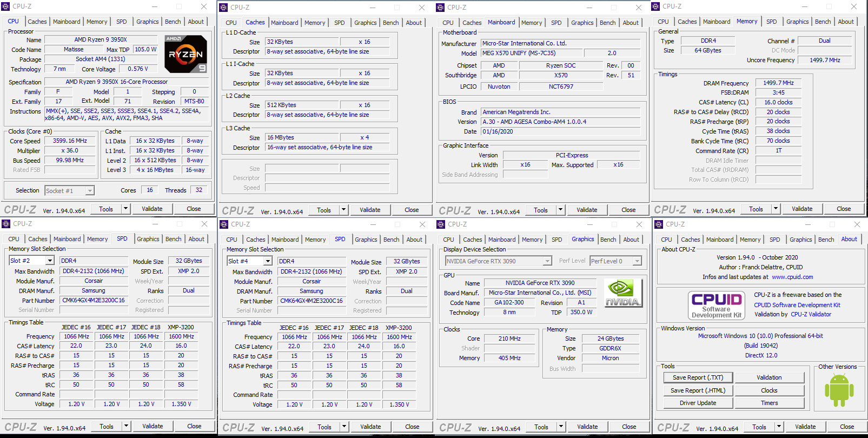Click the Core Speed 3599.16 MHz value
Image resolution: width=868 pixels, height=438 pixels.
pyautogui.click(x=70, y=141)
